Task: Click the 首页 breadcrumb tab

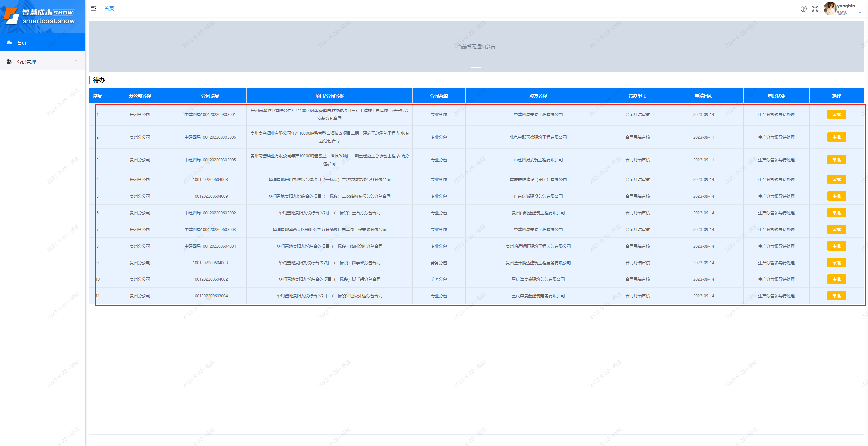Action: click(x=109, y=8)
